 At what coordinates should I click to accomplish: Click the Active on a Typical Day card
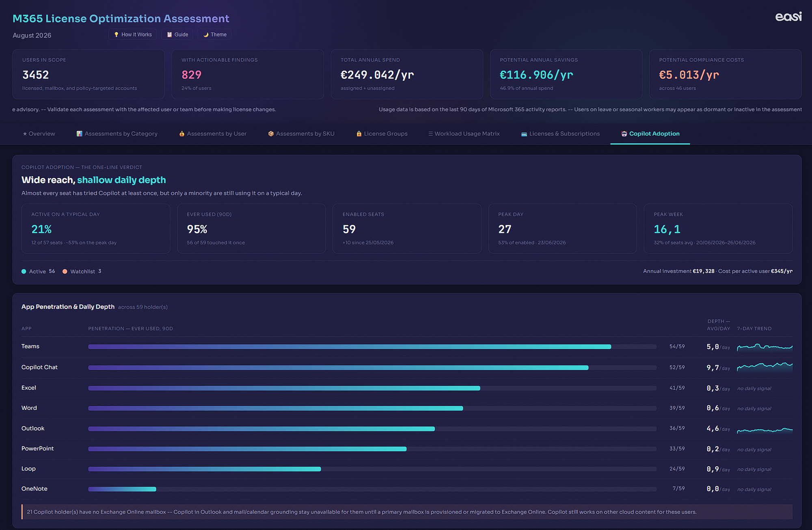pos(96,229)
